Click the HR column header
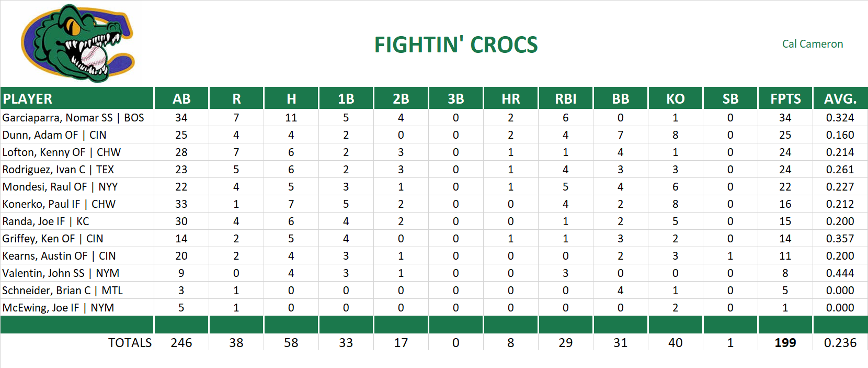This screenshot has height=368, width=868. point(510,98)
